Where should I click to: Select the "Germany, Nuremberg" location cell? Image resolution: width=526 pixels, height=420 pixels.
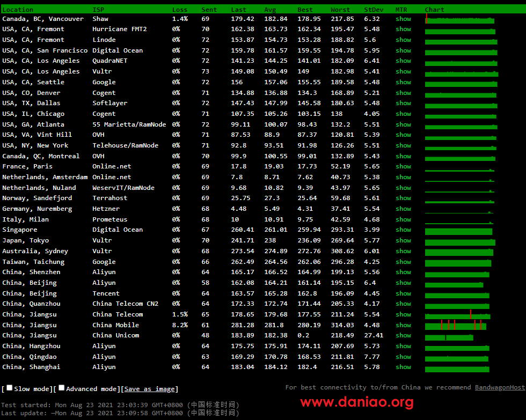tap(37, 209)
